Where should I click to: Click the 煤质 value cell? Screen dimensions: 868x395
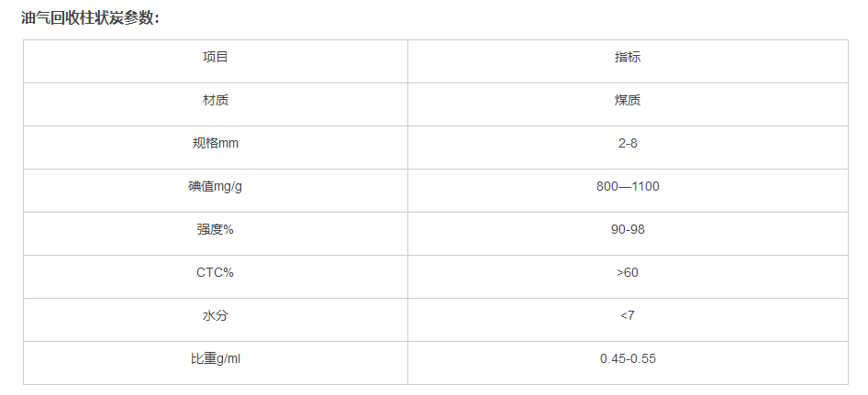(628, 100)
